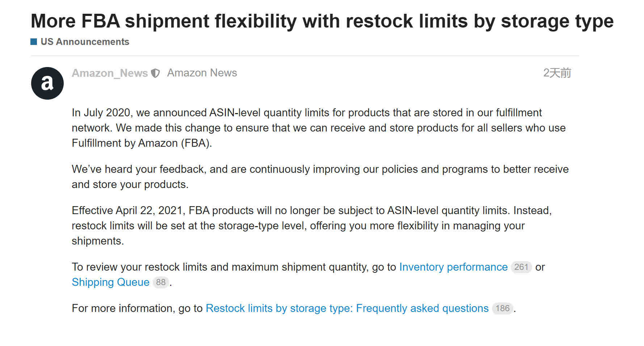
Task: Click the 2天前 post timestamp
Action: tap(557, 73)
